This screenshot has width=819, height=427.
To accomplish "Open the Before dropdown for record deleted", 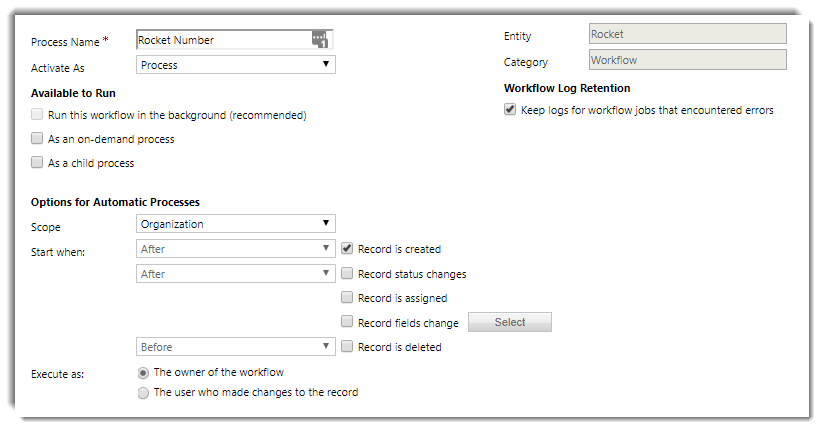I will point(235,347).
